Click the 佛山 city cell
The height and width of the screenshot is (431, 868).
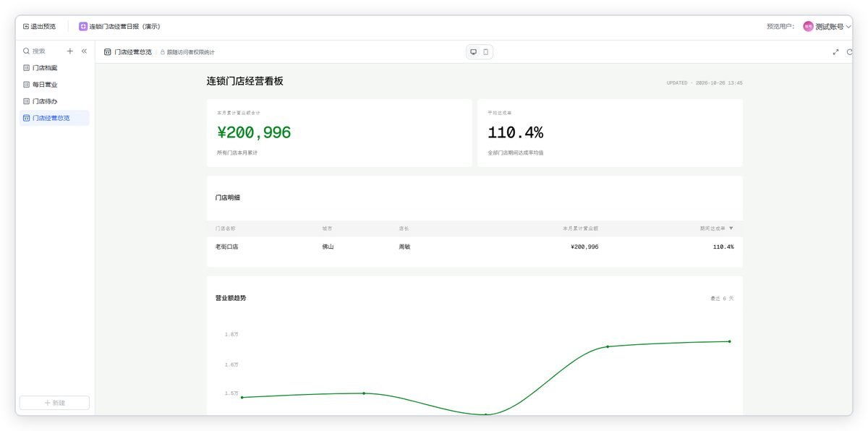pos(328,247)
